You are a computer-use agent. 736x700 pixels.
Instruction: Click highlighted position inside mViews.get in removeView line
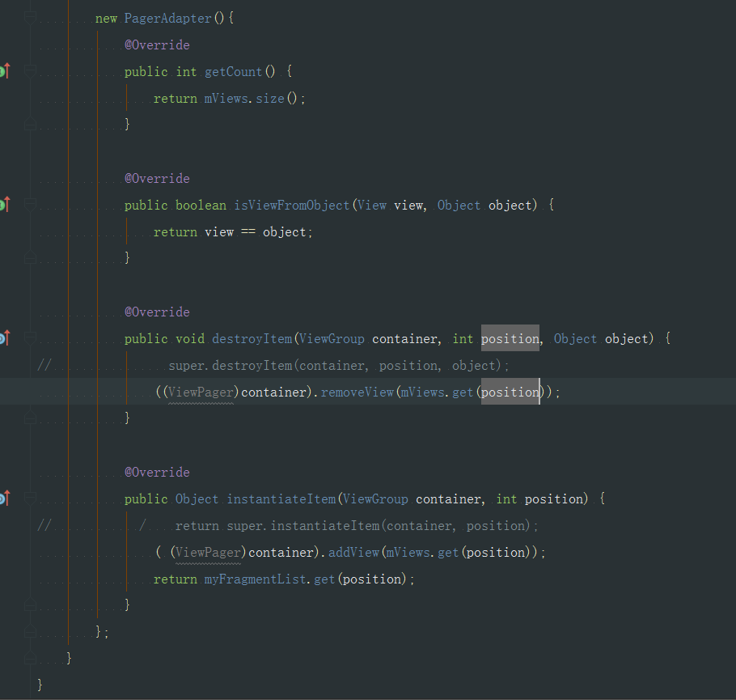(510, 392)
